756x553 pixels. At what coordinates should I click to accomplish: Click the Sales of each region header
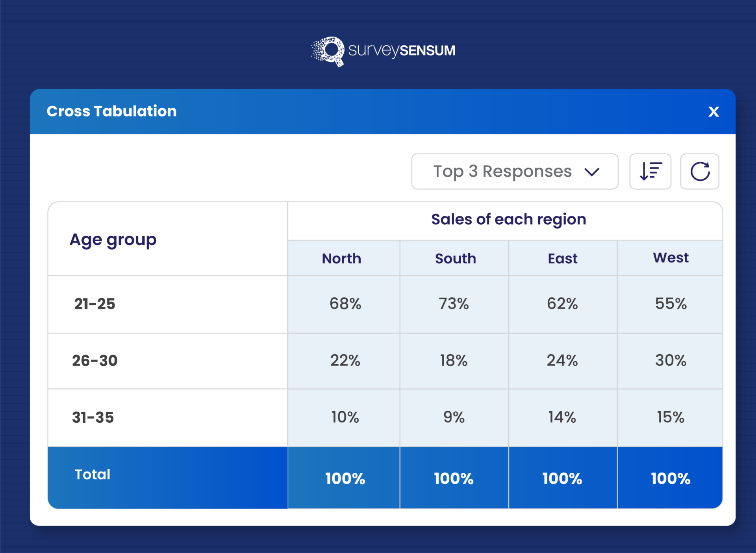click(x=508, y=220)
